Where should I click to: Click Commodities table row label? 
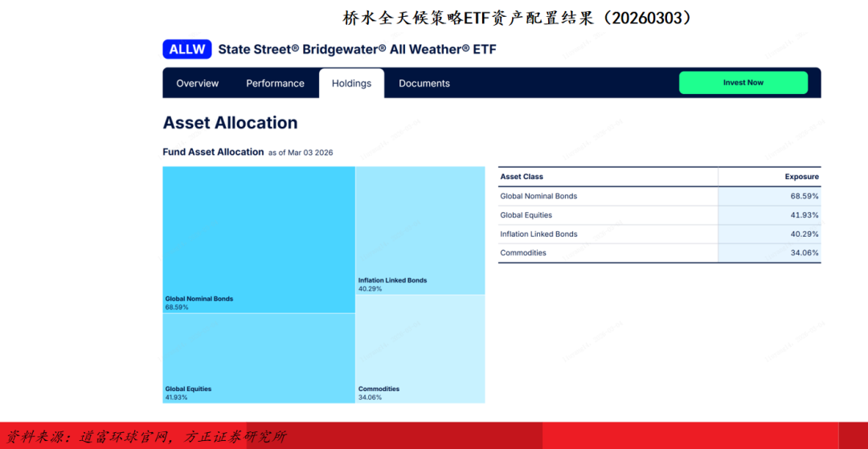click(523, 253)
